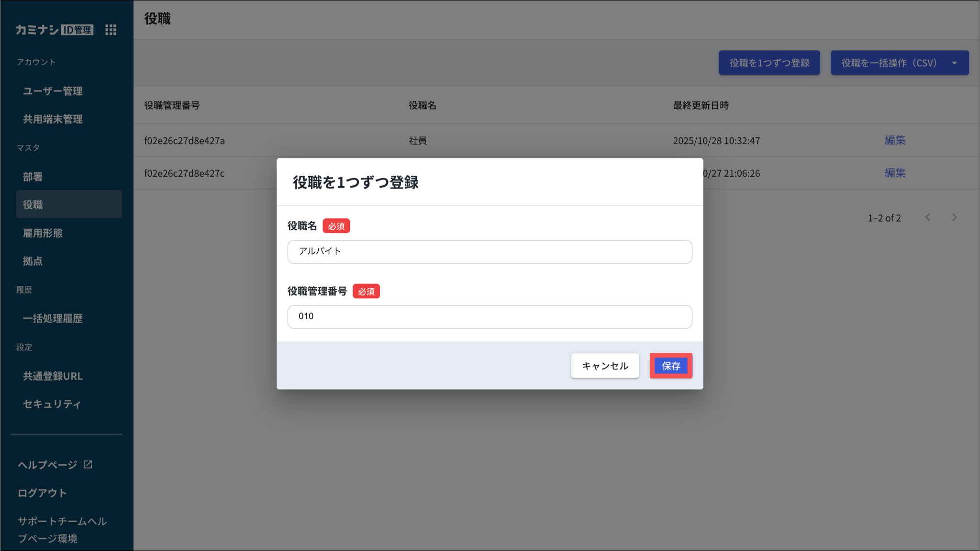Click the apps grid icon beside the logo
Screen dimensions: 980x551
click(111, 30)
